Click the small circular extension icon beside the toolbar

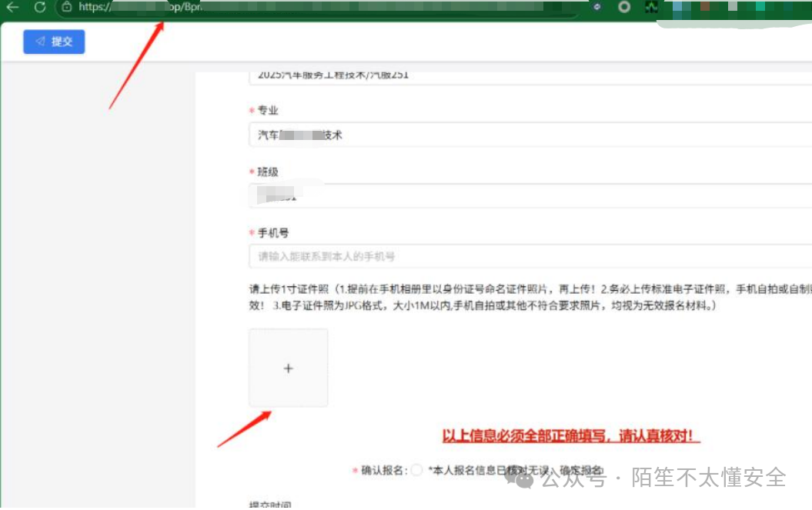(x=597, y=7)
